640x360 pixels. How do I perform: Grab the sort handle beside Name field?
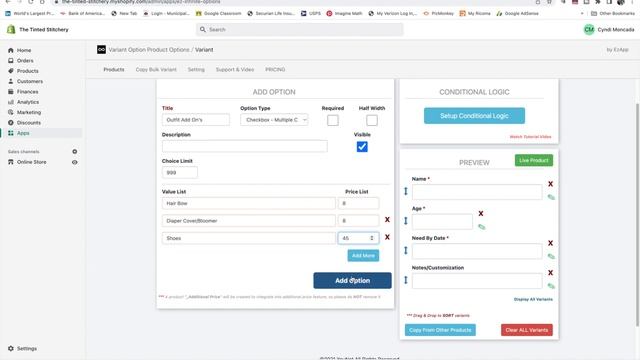click(x=406, y=191)
